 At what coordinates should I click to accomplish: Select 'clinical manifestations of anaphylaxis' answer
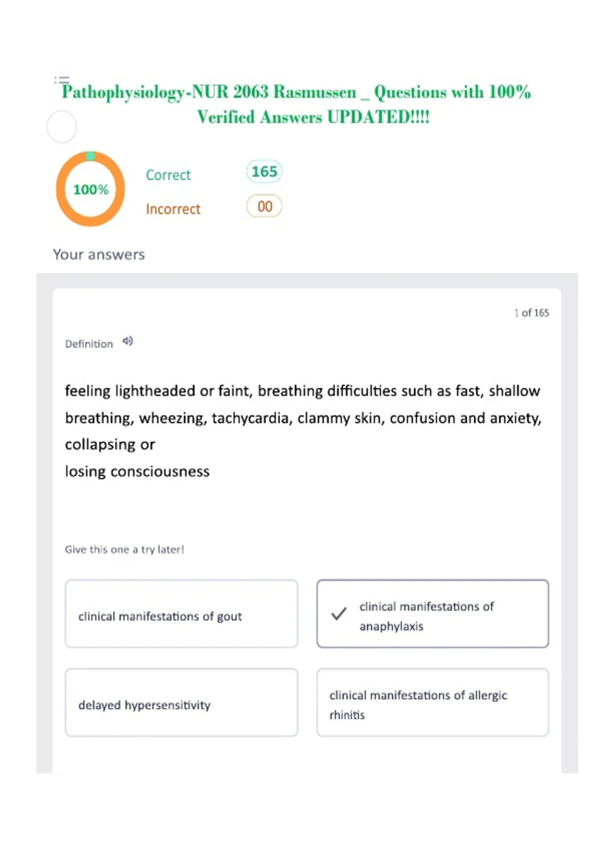tap(433, 614)
